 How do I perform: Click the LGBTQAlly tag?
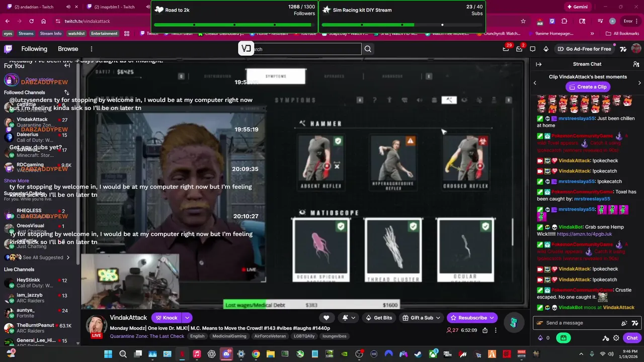coord(304,336)
